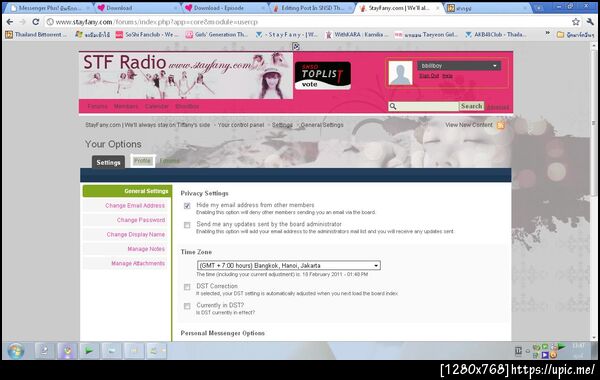Open the Thailand Bittorrent bookmark
The width and height of the screenshot is (600, 380).
click(36, 34)
